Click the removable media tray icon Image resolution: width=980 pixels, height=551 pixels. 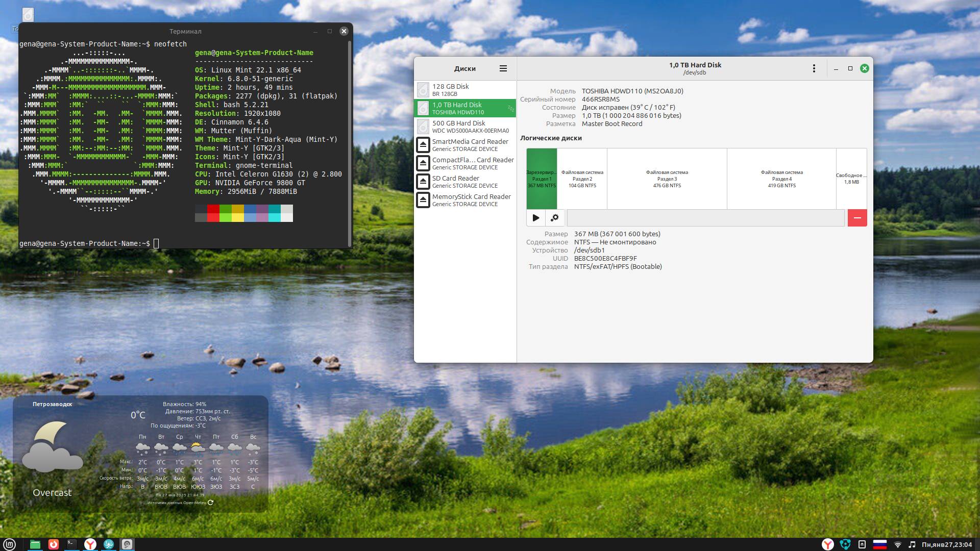click(862, 544)
